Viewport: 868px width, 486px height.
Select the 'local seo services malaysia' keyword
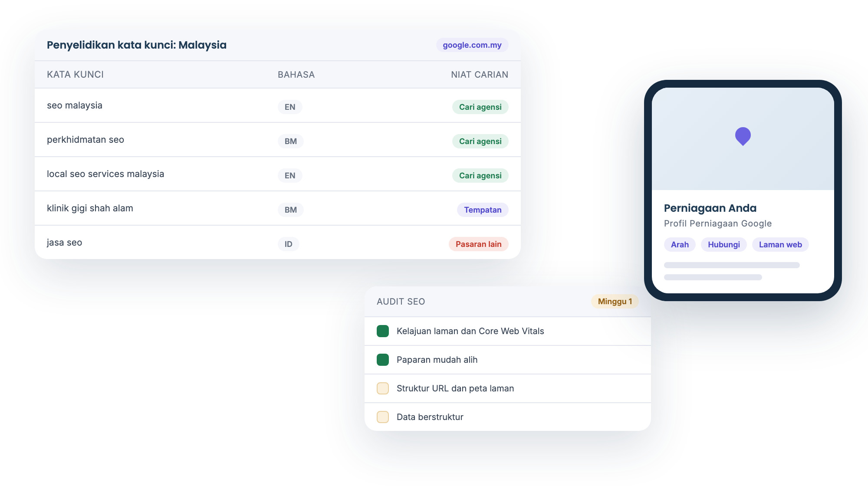tap(105, 174)
